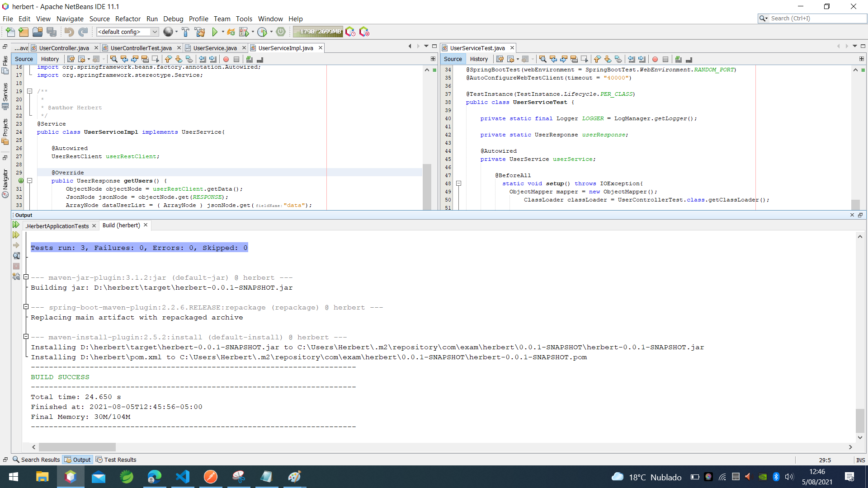The width and height of the screenshot is (868, 488).
Task: Click the Save All icon in the toolbar
Action: pyautogui.click(x=52, y=32)
